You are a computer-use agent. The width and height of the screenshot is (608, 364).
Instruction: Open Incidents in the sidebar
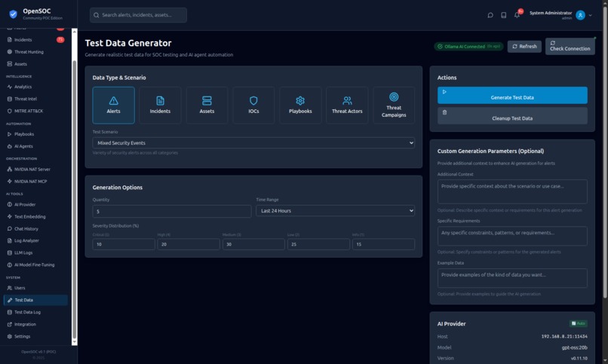(x=23, y=40)
